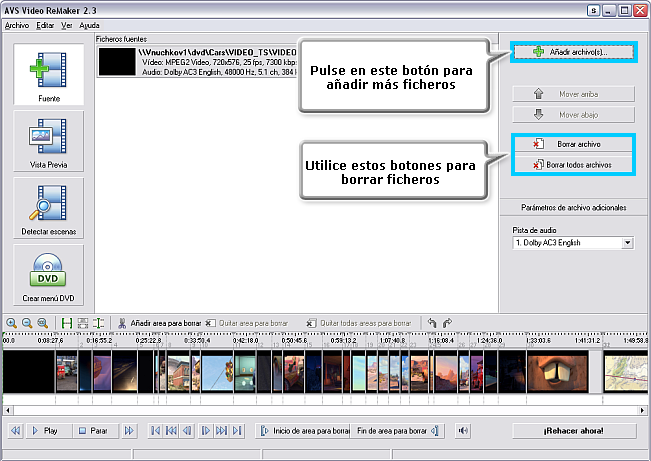The image size is (651, 461).
Task: Click Quitar area para borrar
Action: coord(247,323)
